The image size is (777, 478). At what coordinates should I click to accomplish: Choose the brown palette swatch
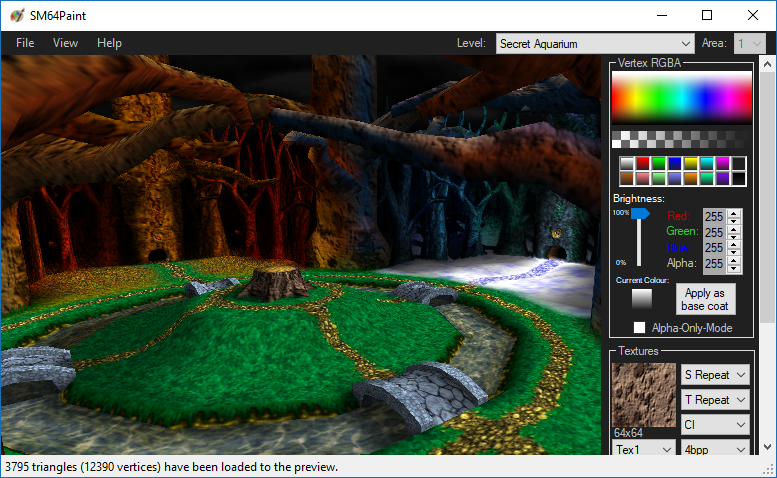[x=627, y=178]
